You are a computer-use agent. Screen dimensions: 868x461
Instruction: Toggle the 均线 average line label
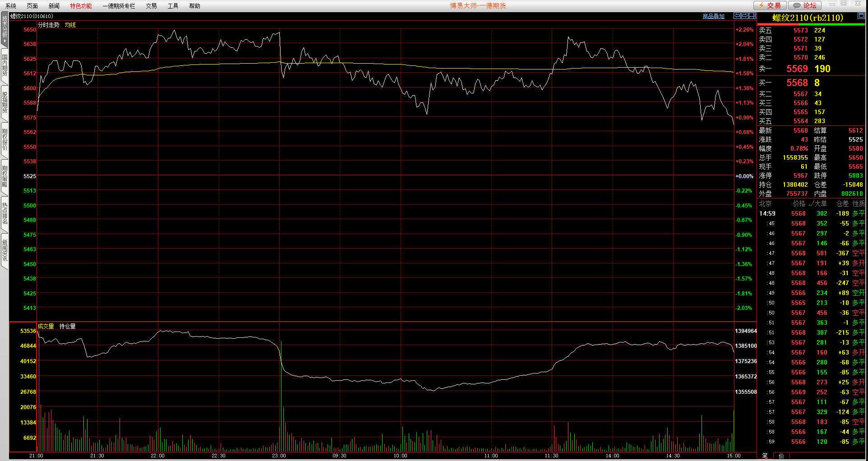(x=70, y=25)
